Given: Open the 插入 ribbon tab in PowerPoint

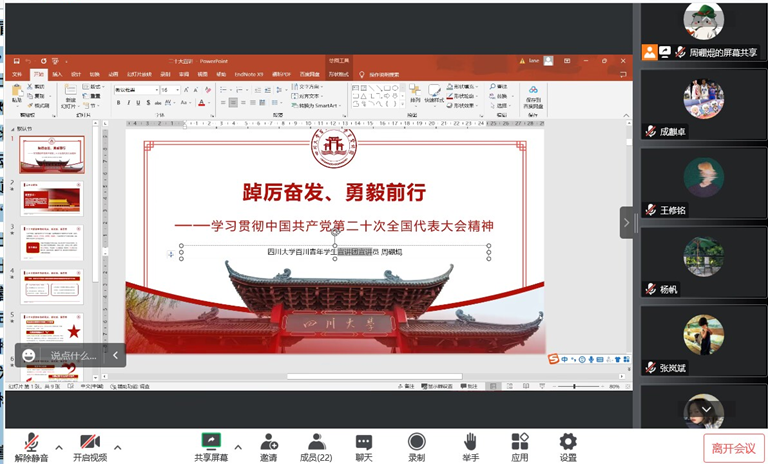Looking at the screenshot, I should (x=57, y=74).
